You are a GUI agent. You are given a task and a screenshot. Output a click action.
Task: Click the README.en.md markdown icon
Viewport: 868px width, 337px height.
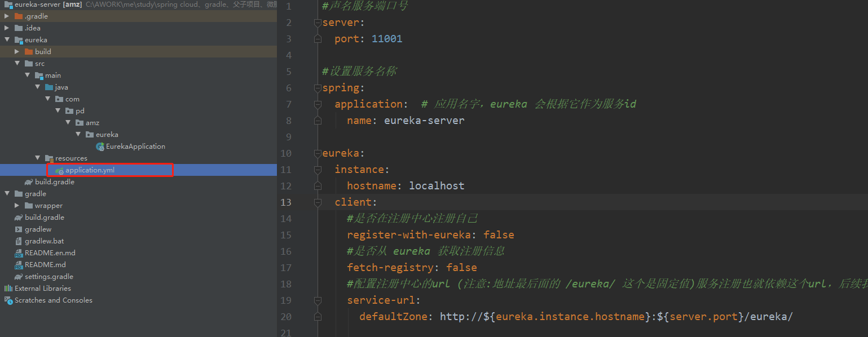[x=19, y=253]
